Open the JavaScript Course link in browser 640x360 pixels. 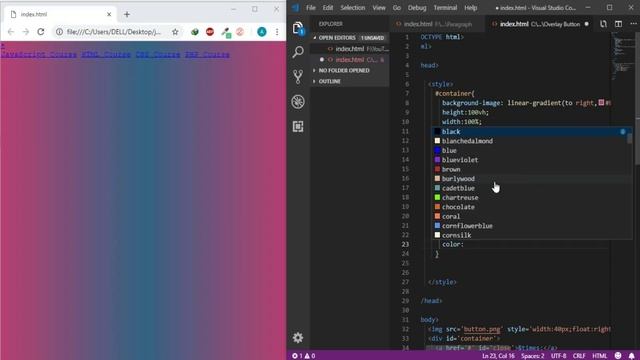click(x=38, y=54)
